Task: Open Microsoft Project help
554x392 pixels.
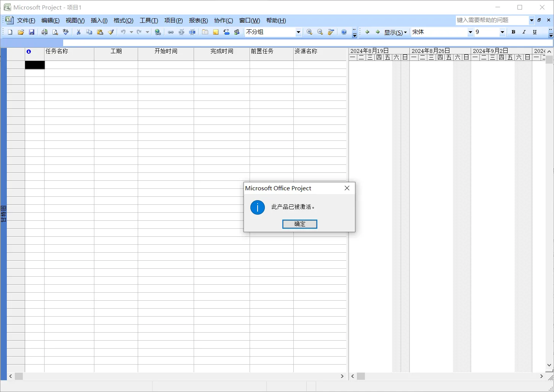Action: click(344, 32)
